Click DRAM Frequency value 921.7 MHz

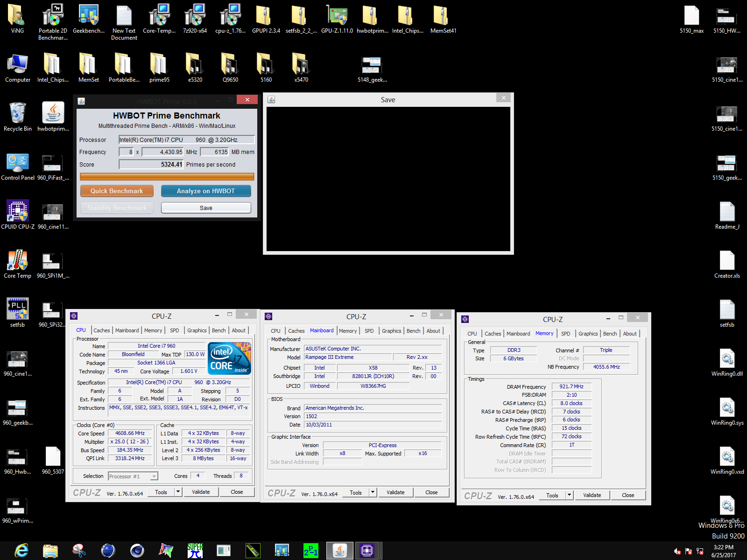571,386
